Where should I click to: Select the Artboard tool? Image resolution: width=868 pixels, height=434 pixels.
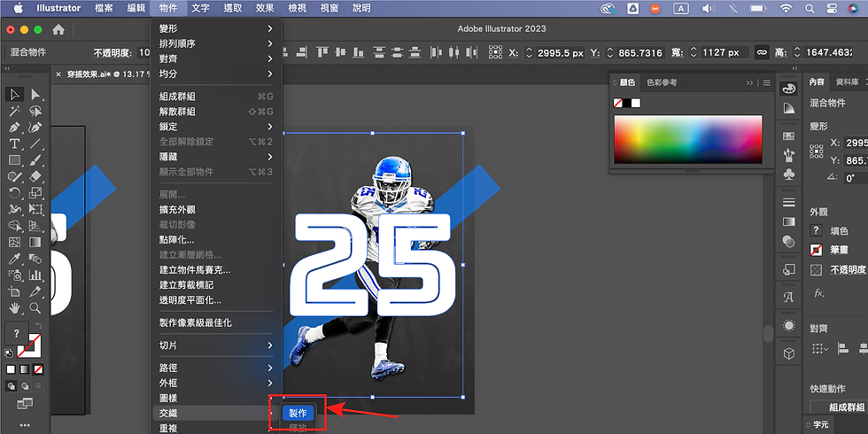[x=15, y=291]
